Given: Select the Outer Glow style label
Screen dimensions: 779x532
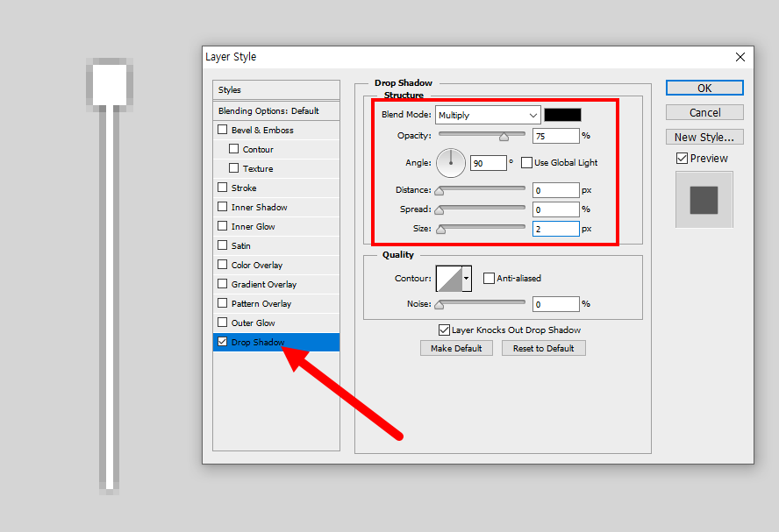Looking at the screenshot, I should click(x=254, y=323).
